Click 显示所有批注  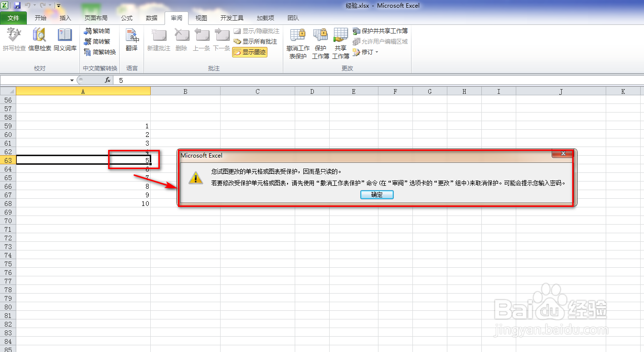(255, 42)
